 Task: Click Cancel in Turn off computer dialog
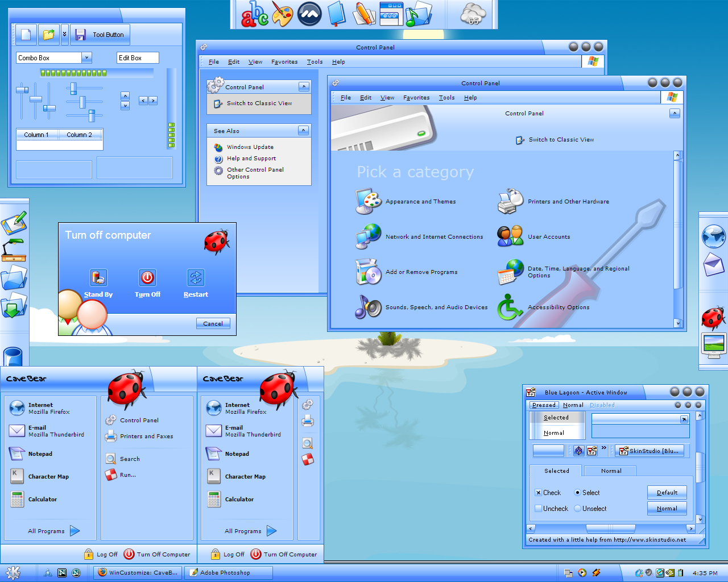click(213, 323)
